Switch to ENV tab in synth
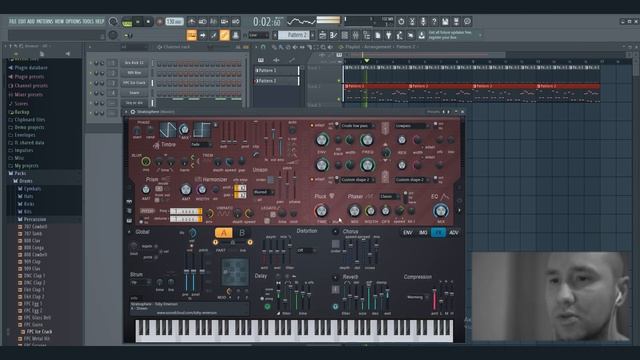This screenshot has width=640, height=360. 407,233
